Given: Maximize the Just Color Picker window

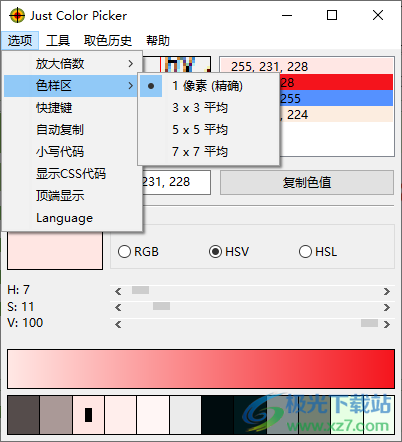Looking at the screenshot, I should pyautogui.click(x=332, y=15).
